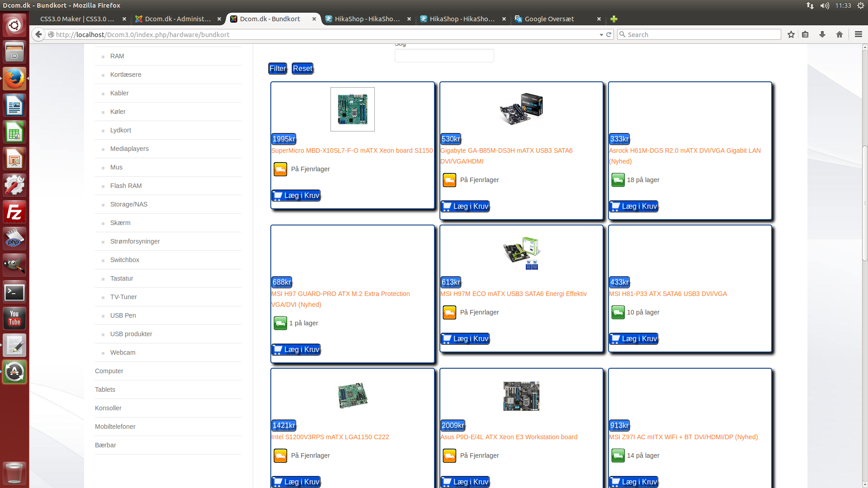Expand the URL bar history dropdown
868x488 pixels.
(x=601, y=35)
